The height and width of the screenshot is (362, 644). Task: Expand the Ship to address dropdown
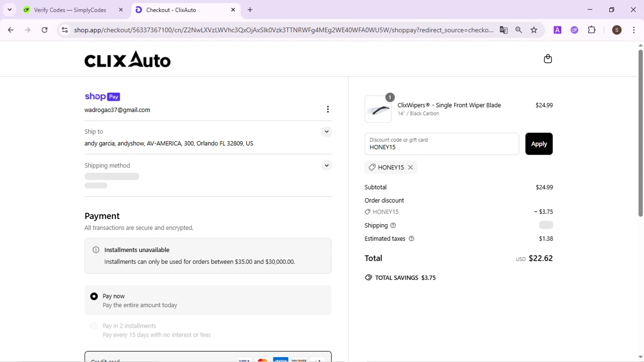click(x=327, y=132)
